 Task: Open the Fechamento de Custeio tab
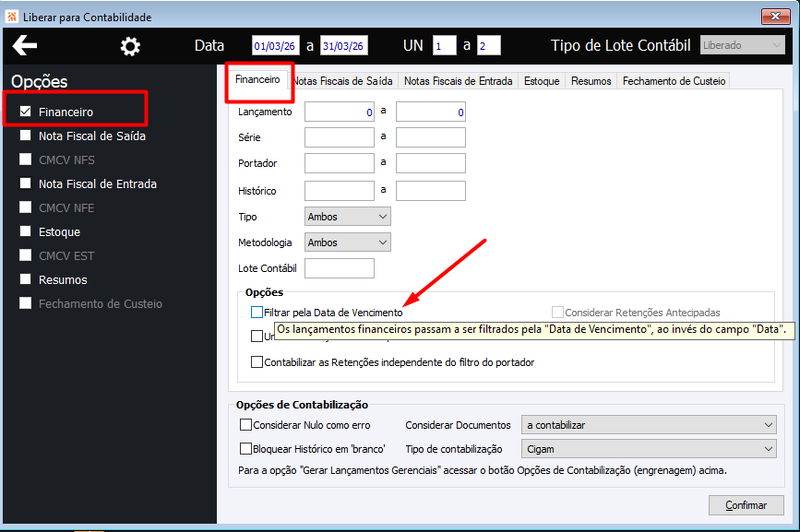coord(674,81)
